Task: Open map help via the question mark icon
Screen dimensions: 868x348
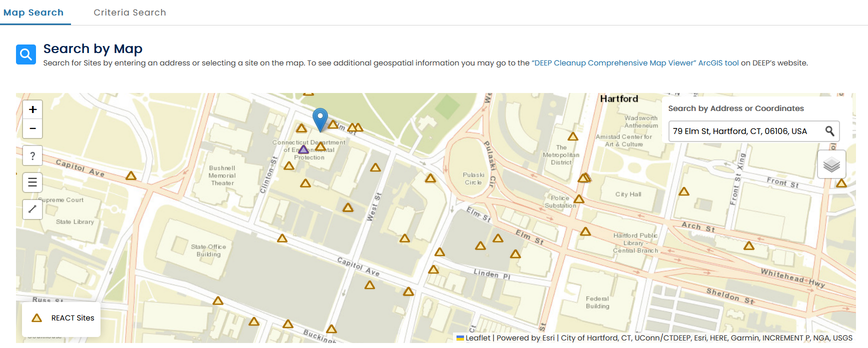Action: [32, 155]
